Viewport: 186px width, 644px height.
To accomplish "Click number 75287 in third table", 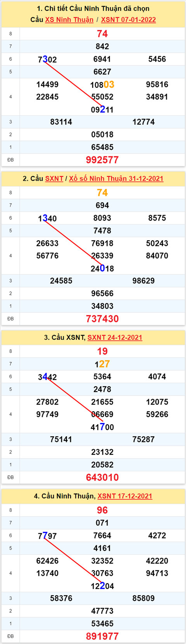I will point(143,439).
